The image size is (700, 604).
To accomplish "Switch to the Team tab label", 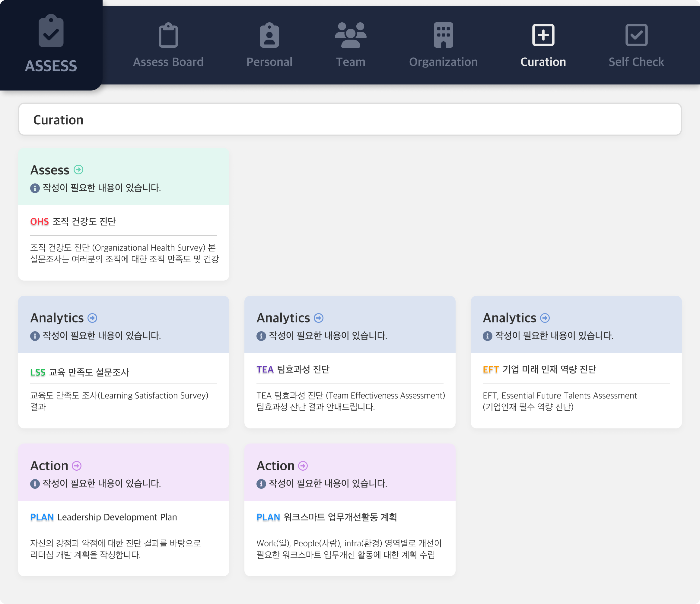I will click(x=350, y=62).
